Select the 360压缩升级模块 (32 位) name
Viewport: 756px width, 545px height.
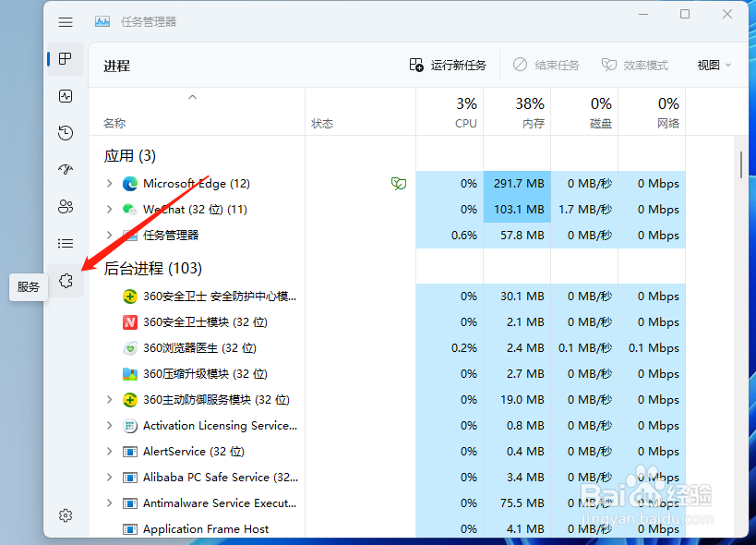point(206,374)
